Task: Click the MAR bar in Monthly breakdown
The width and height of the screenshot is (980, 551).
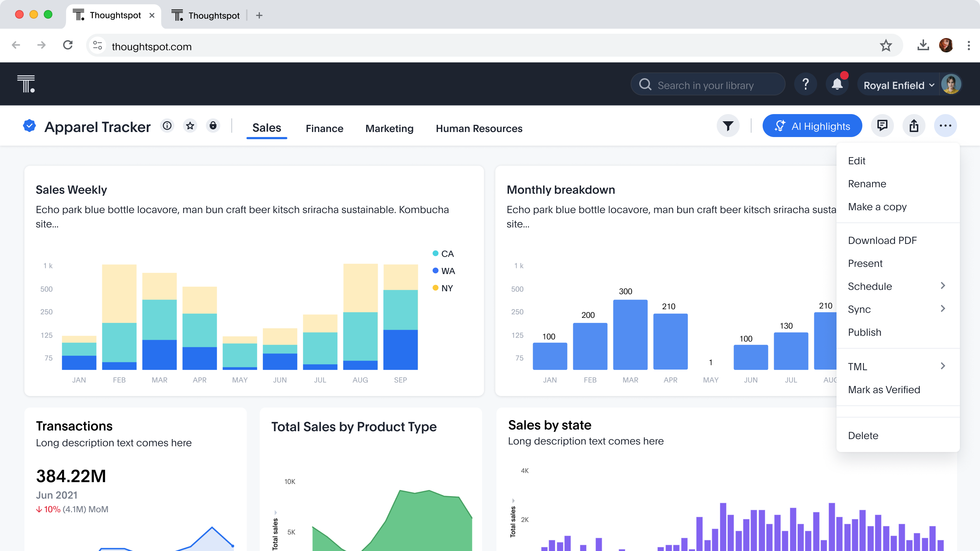Action: tap(630, 334)
